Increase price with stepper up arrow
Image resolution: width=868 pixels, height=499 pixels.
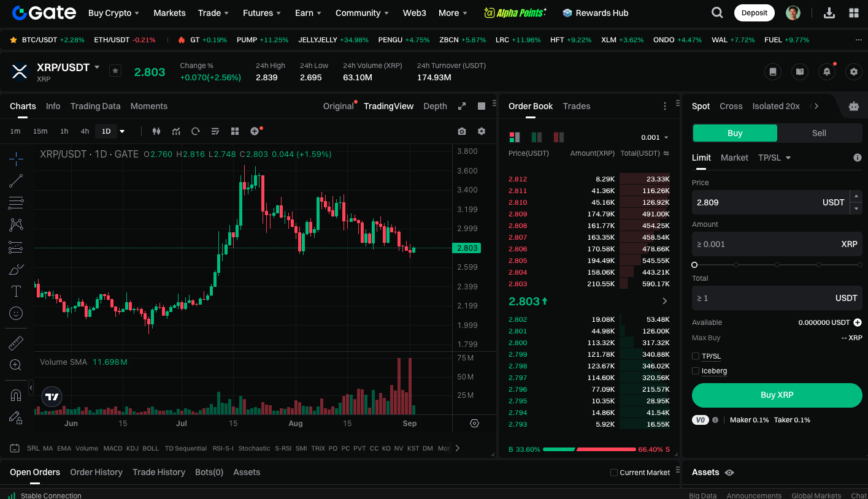(856, 196)
